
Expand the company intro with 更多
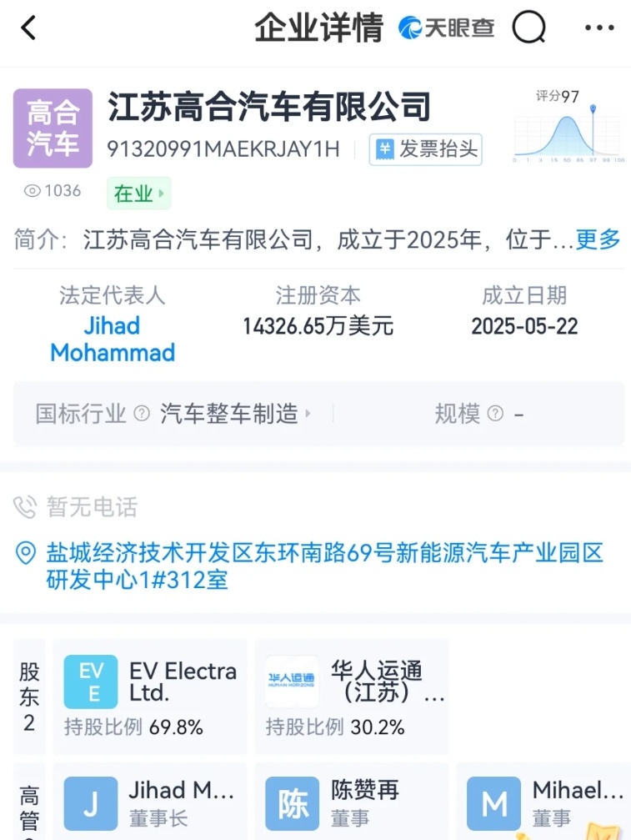click(x=598, y=239)
